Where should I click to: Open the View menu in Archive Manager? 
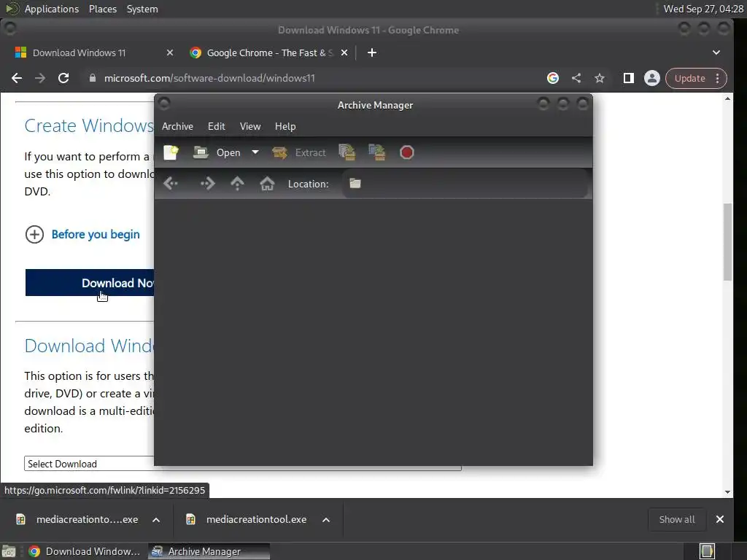[x=250, y=126]
